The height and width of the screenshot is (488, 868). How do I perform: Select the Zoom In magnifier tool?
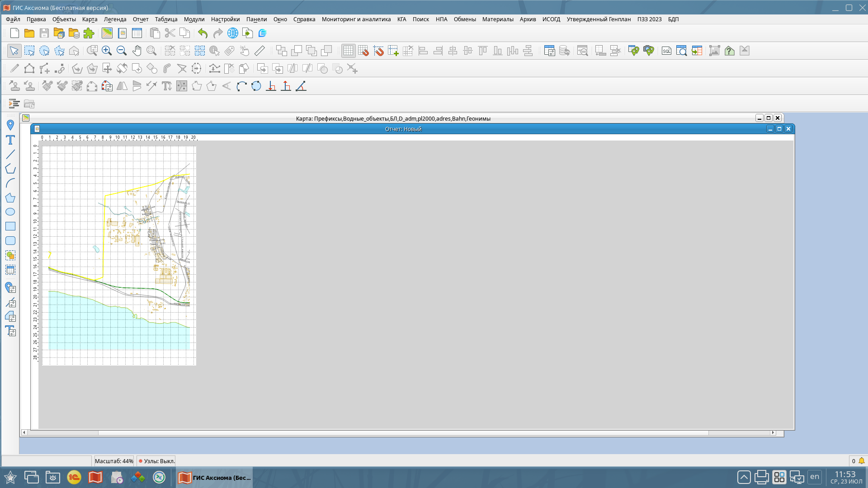pos(107,51)
